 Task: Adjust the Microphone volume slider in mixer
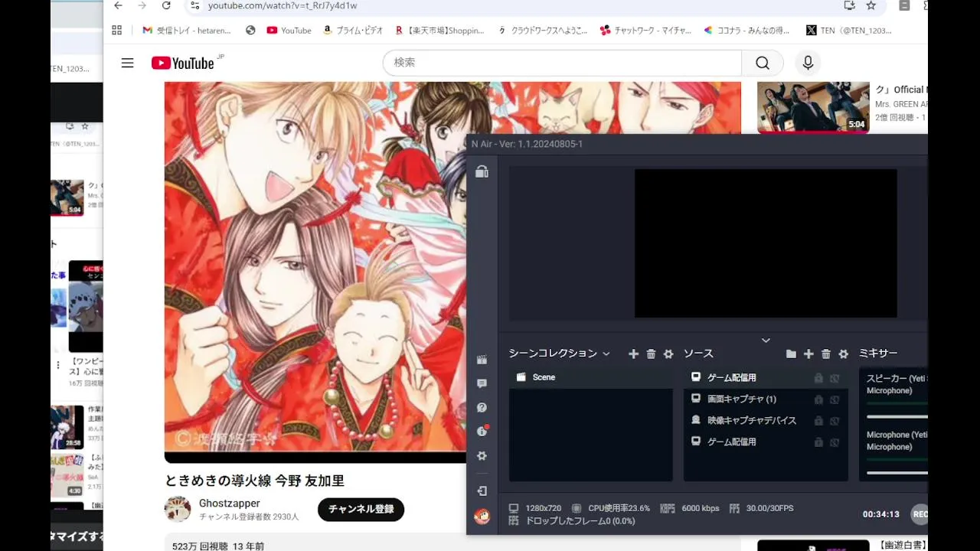(897, 473)
